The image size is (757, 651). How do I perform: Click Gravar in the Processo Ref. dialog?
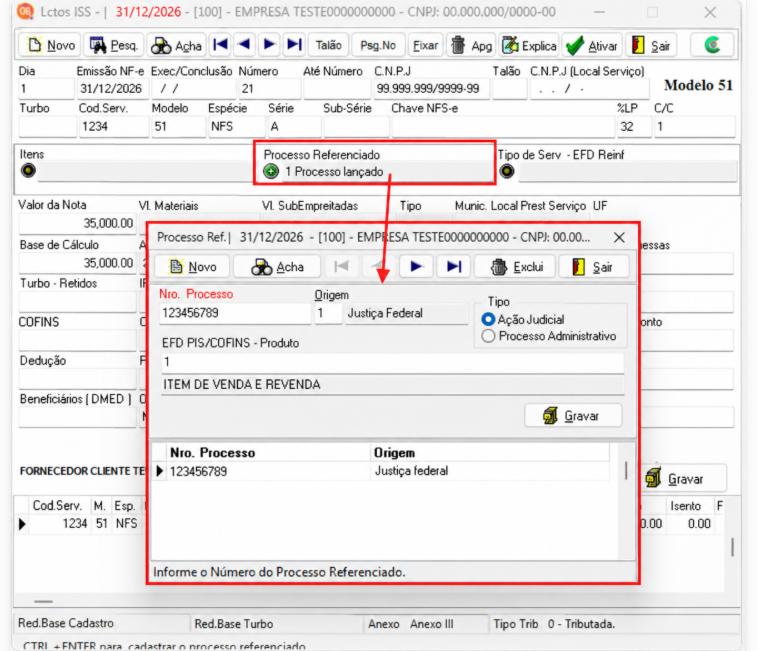573,415
